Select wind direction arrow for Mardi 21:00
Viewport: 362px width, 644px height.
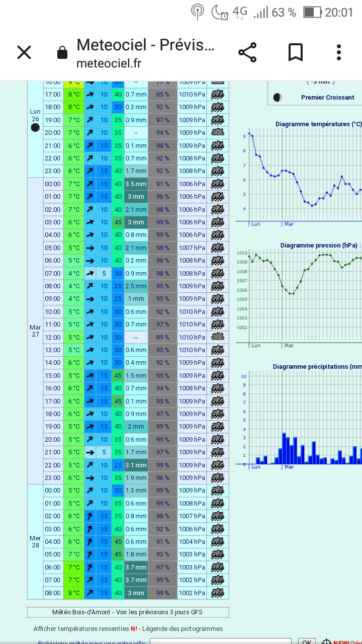pos(90,452)
